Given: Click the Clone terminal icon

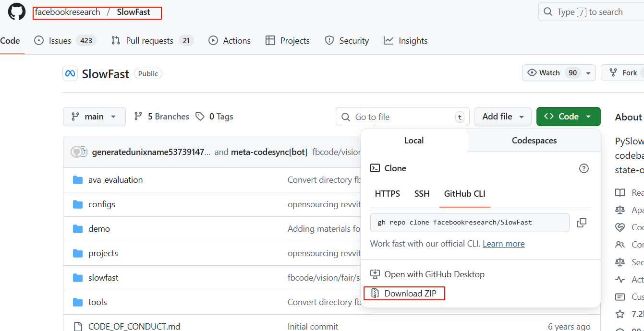Looking at the screenshot, I should pyautogui.click(x=375, y=168).
